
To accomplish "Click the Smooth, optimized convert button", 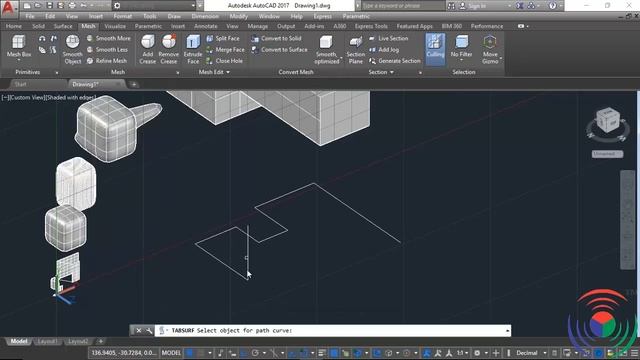I will click(x=327, y=49).
